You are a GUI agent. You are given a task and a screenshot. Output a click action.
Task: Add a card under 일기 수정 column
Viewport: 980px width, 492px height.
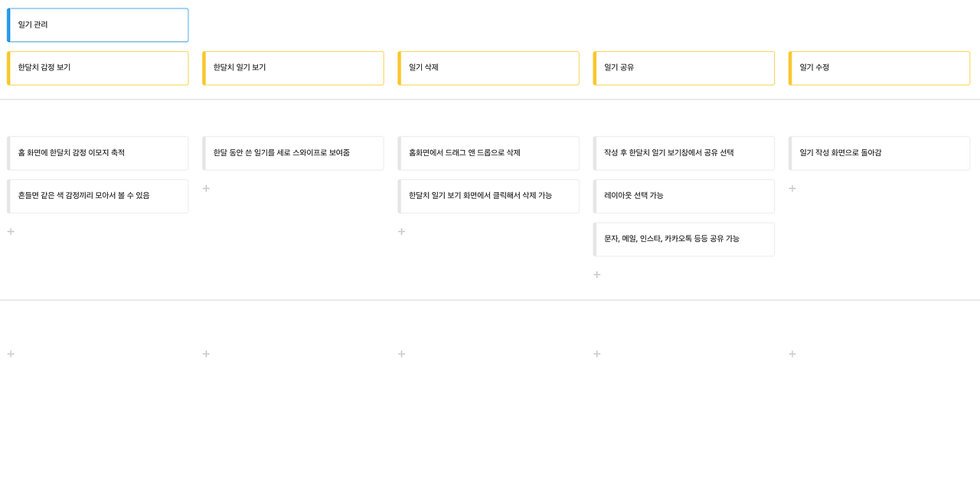tap(792, 189)
